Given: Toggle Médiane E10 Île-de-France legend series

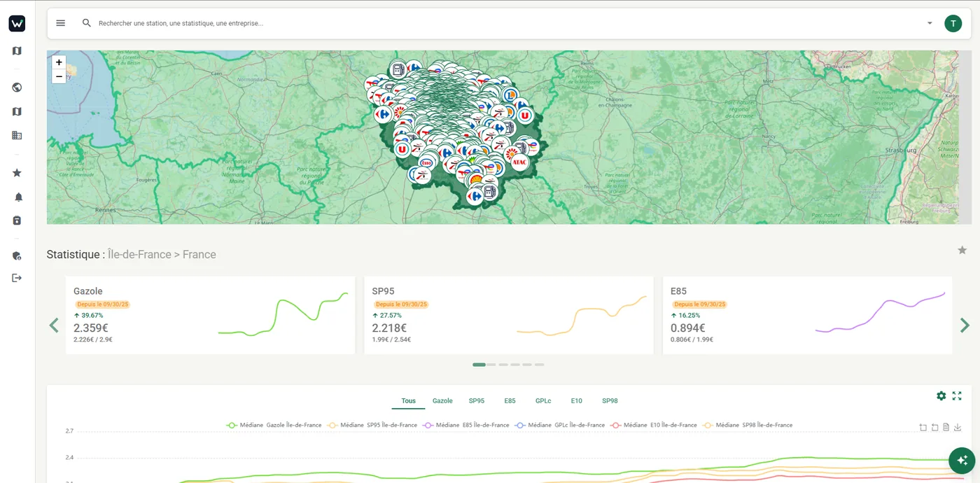Looking at the screenshot, I should [x=654, y=425].
